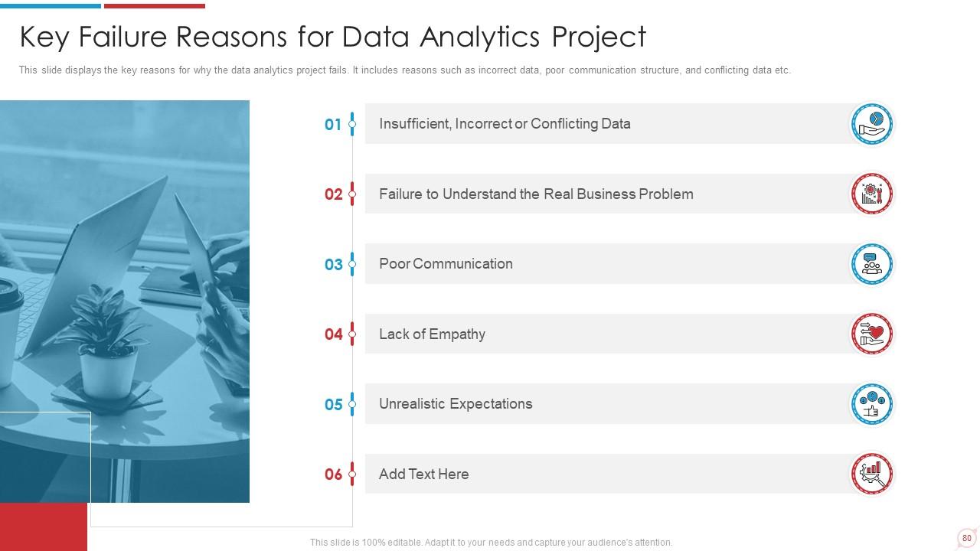Select the 03 timeline marker
Image resolution: width=980 pixels, height=551 pixels.
point(352,264)
